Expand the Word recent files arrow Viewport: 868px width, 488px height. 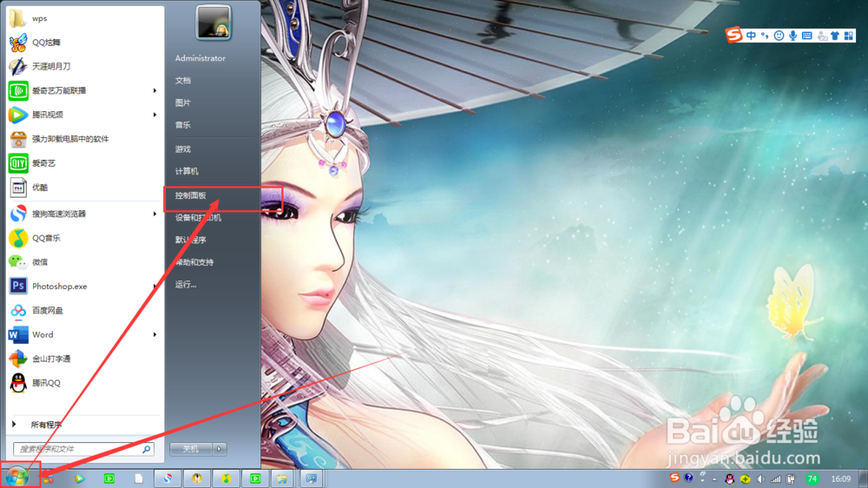pyautogui.click(x=155, y=334)
